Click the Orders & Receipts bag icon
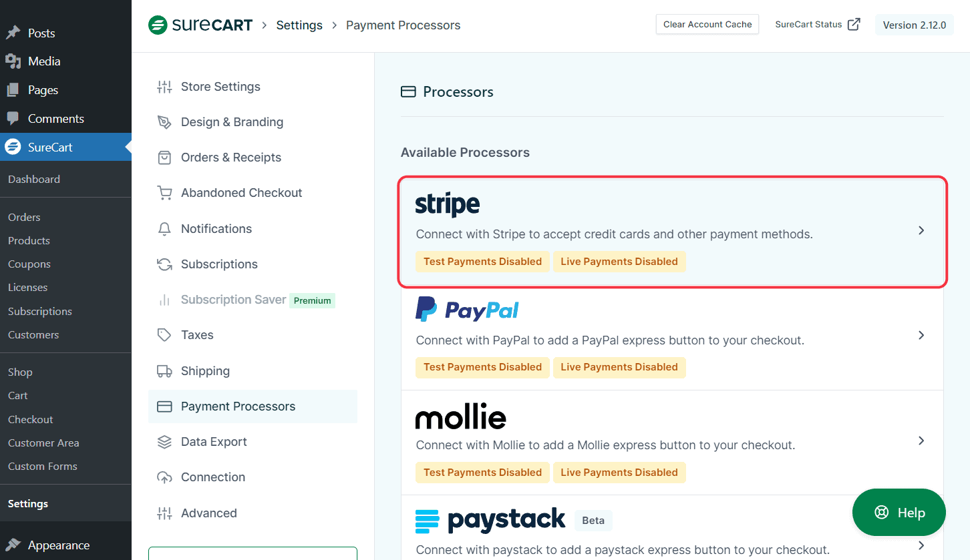The image size is (970, 560). 164,158
